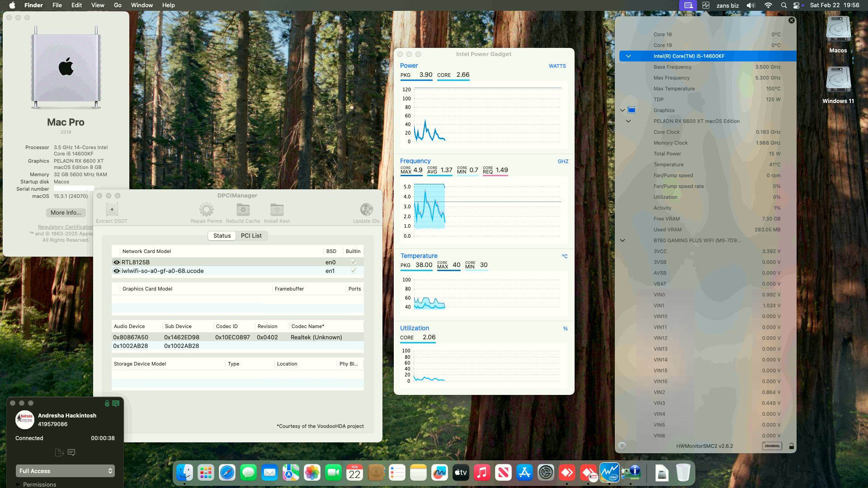Open Spotlight search in menu bar
The height and width of the screenshot is (488, 868).
783,5
